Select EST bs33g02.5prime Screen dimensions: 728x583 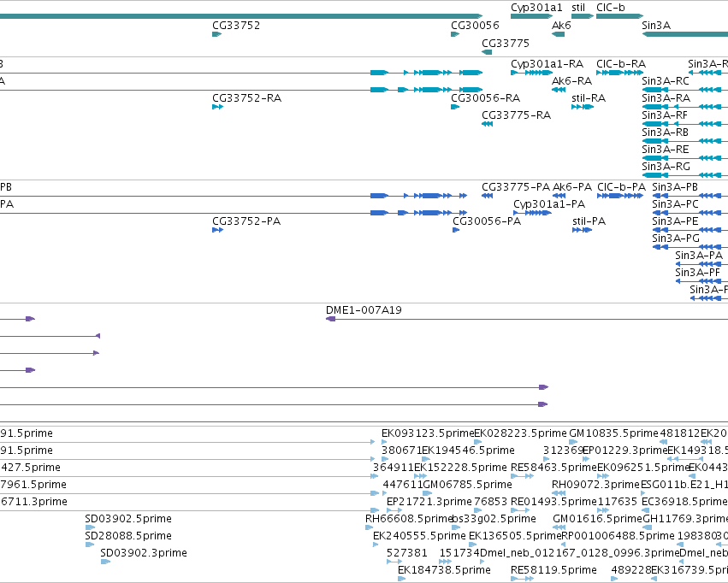[x=456, y=527]
